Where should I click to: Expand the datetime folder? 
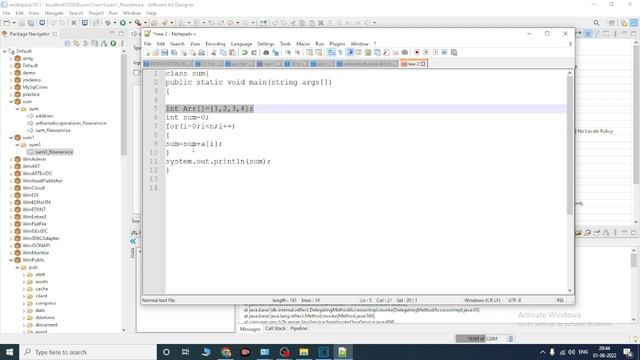click(x=24, y=318)
